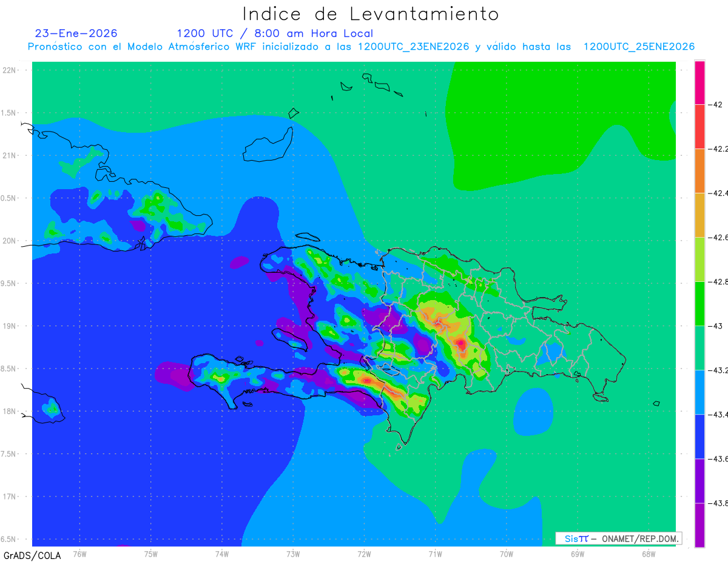This screenshot has height=562, width=728.
Task: Click the "72W" longitude label
Action: tap(364, 554)
